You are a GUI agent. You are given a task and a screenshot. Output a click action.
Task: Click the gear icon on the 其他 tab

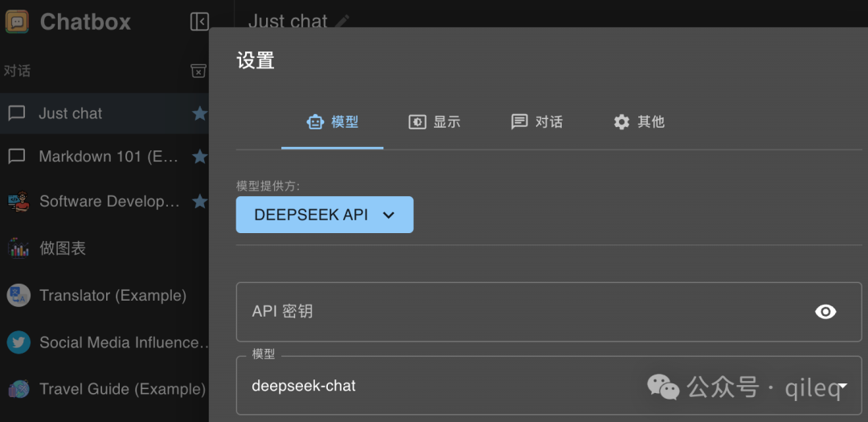pos(621,122)
